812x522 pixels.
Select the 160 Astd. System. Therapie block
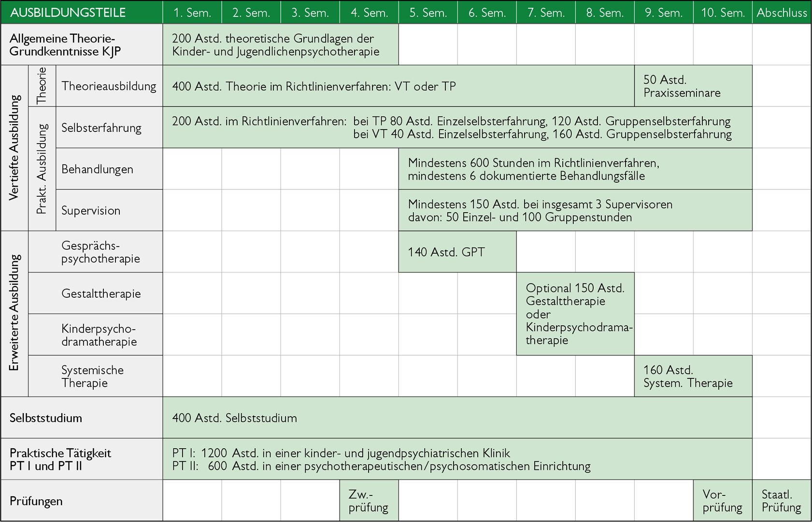(693, 377)
